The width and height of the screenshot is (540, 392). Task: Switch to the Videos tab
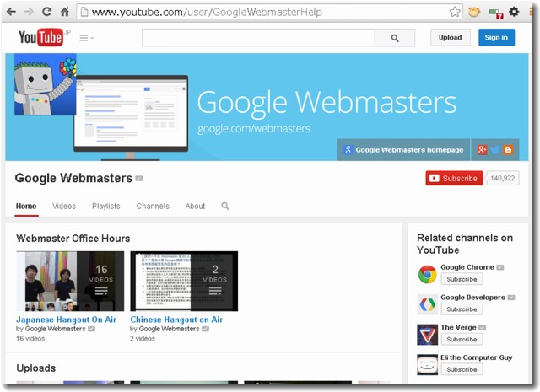coord(64,207)
